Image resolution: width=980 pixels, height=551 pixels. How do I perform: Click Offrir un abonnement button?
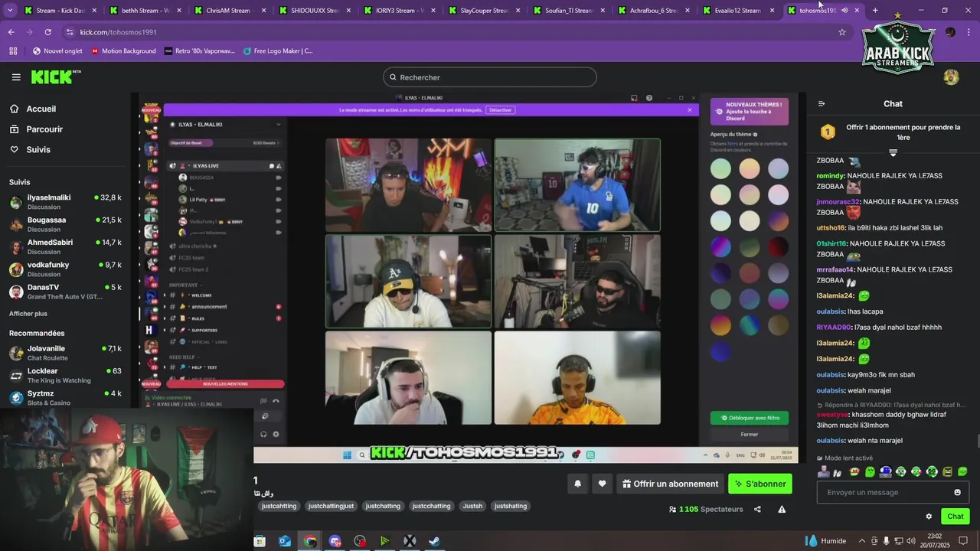click(671, 484)
